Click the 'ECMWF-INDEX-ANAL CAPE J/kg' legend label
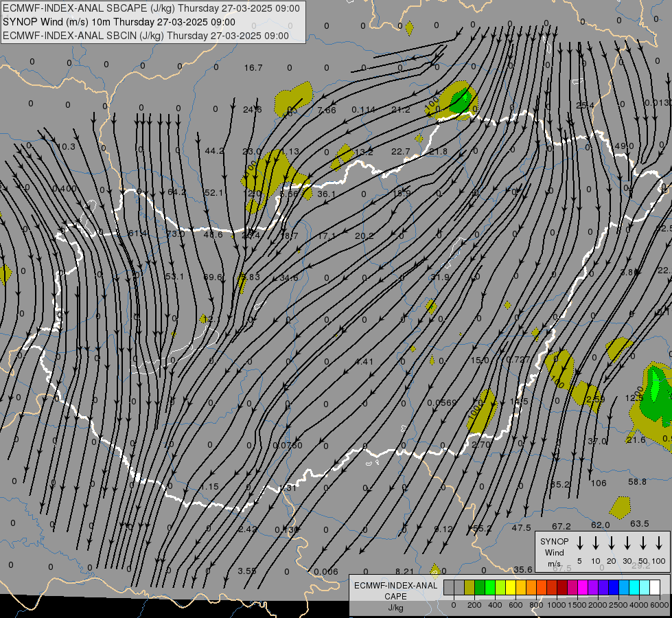 pyautogui.click(x=395, y=596)
